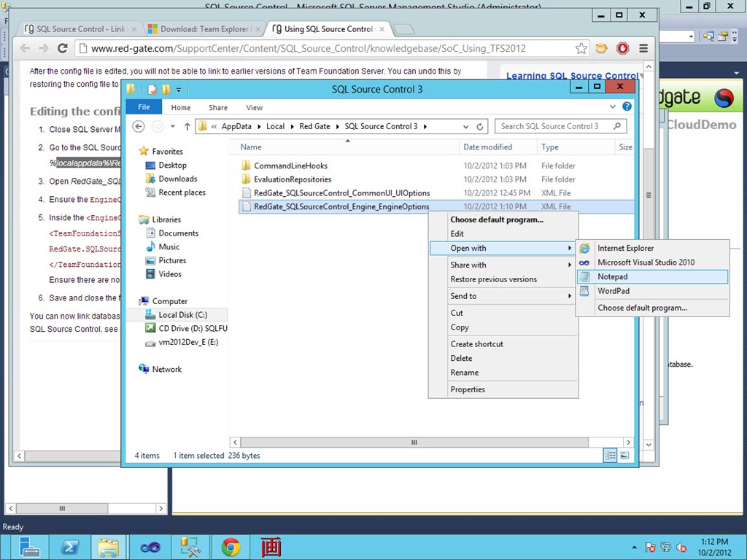This screenshot has height=560, width=747.
Task: Open the File tab in Explorer
Action: [144, 107]
